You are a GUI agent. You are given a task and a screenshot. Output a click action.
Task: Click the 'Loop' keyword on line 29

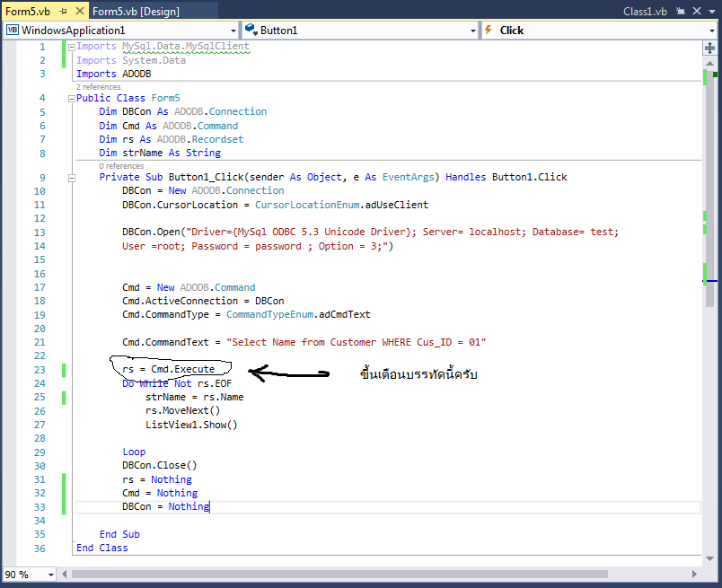134,452
